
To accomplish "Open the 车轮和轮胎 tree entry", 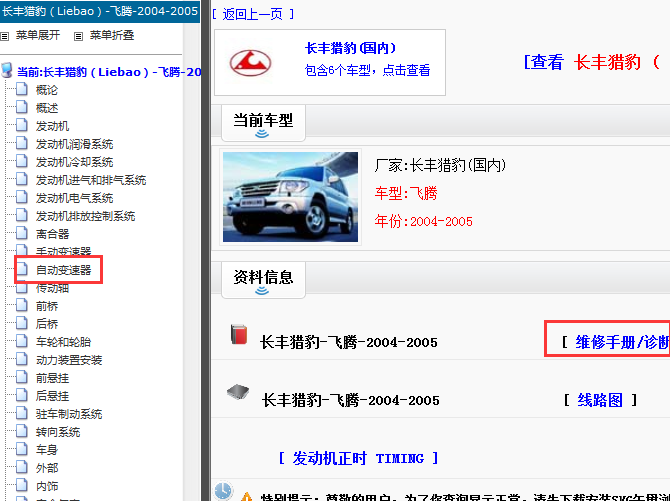I will [63, 342].
